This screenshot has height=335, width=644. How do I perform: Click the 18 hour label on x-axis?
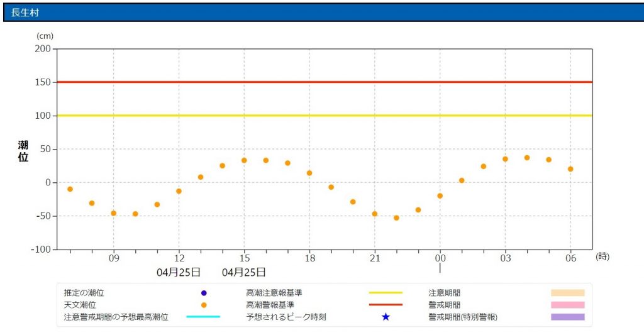click(x=309, y=258)
